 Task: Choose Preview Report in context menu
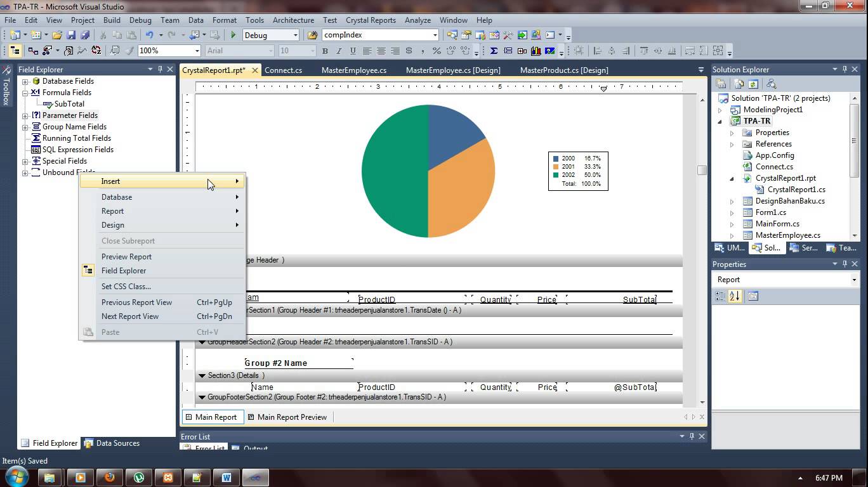(126, 257)
